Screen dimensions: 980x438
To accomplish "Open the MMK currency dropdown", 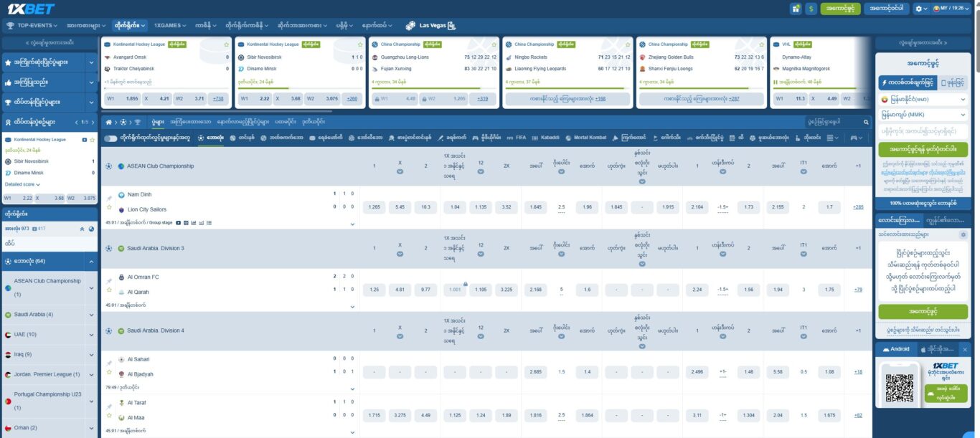I will pyautogui.click(x=923, y=114).
